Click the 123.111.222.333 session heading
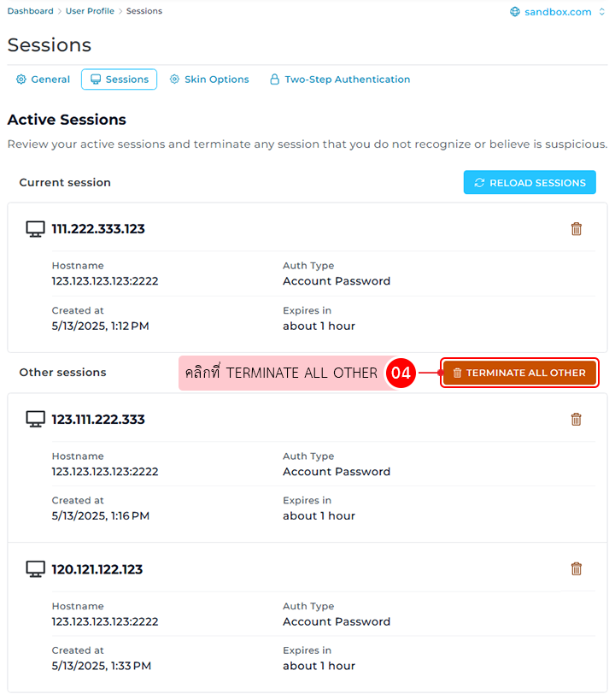Image resolution: width=615 pixels, height=700 pixels. [98, 420]
